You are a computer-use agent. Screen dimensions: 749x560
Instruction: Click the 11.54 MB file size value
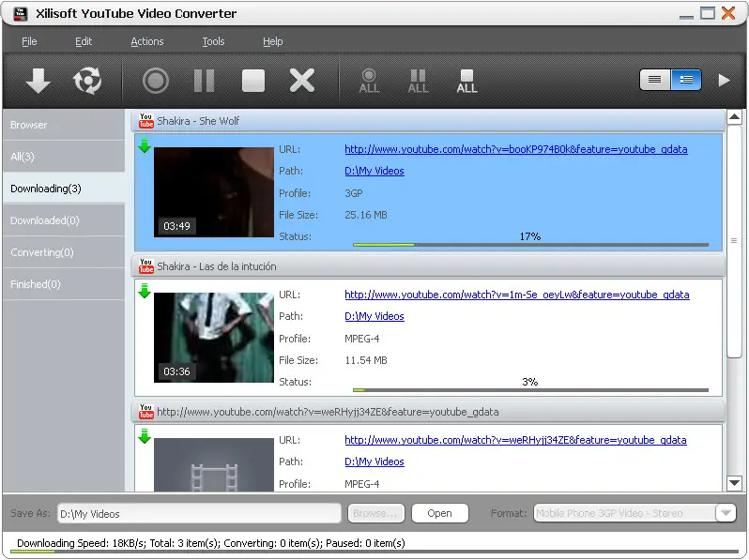(x=366, y=360)
